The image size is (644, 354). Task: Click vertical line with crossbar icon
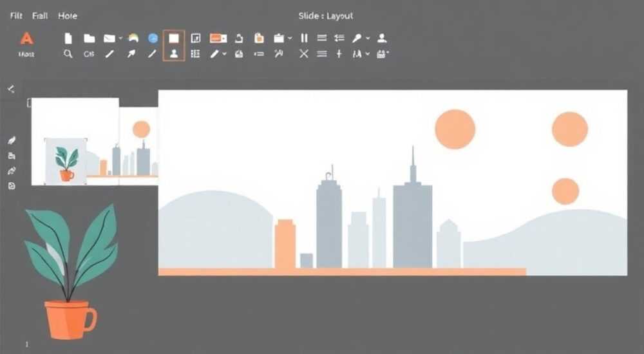(339, 54)
